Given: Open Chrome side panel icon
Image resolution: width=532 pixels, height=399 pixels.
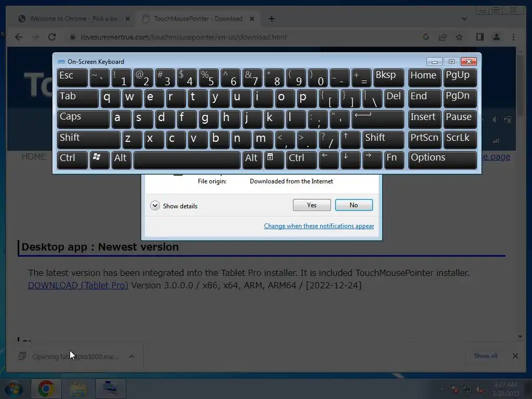Looking at the screenshot, I should 480,37.
